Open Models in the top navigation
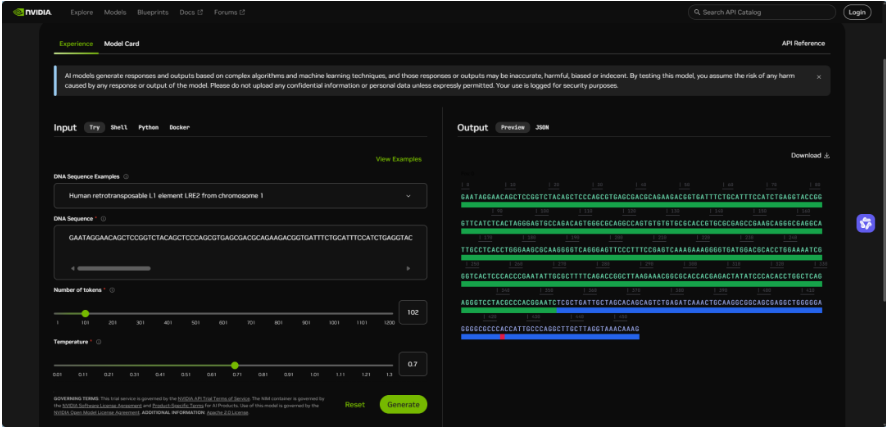The width and height of the screenshot is (886, 427). click(x=115, y=12)
